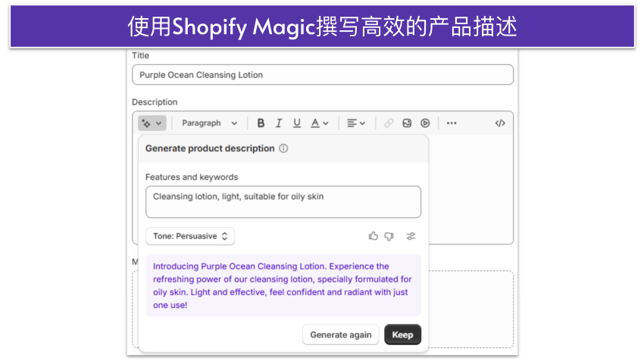Open the Shopify Magic sparkle menu
644x361 pixels.
pyautogui.click(x=152, y=123)
